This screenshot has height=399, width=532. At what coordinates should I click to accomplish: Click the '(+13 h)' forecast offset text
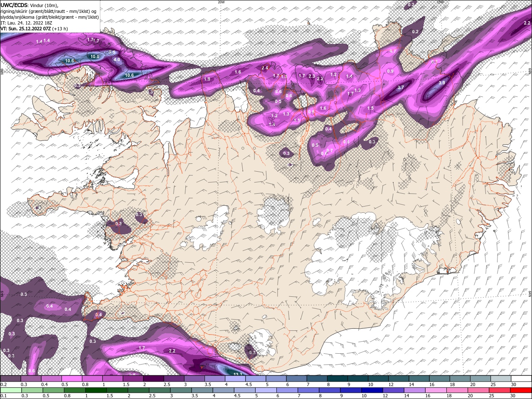pos(60,29)
